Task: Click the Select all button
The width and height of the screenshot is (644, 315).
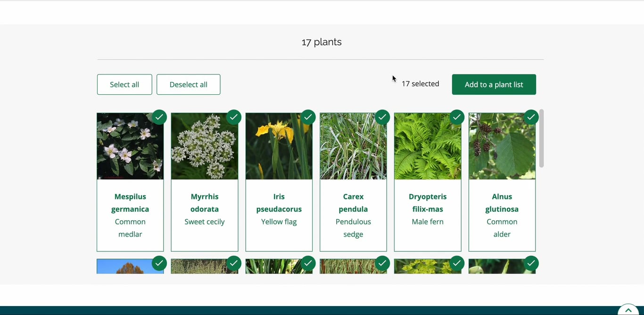Action: pos(124,84)
